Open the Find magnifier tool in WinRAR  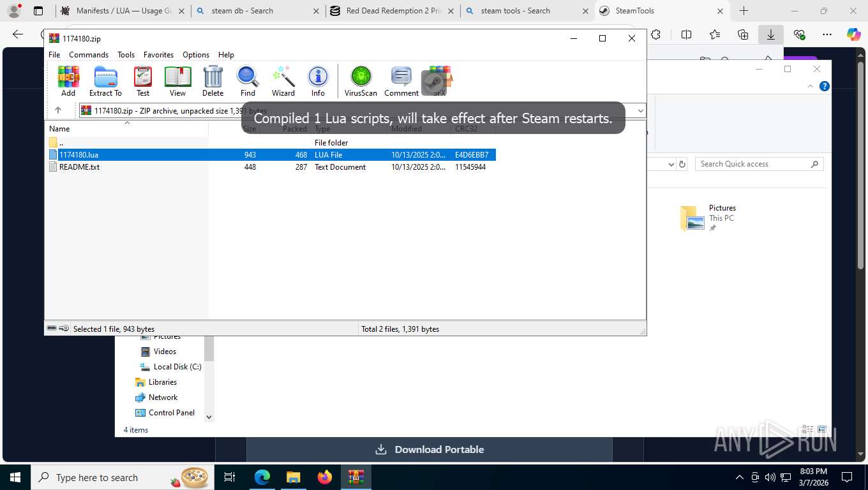pyautogui.click(x=248, y=81)
